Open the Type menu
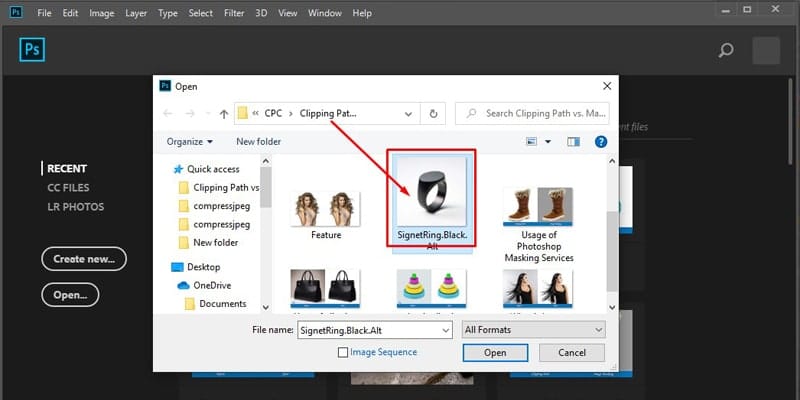This screenshot has width=800, height=400. click(168, 13)
